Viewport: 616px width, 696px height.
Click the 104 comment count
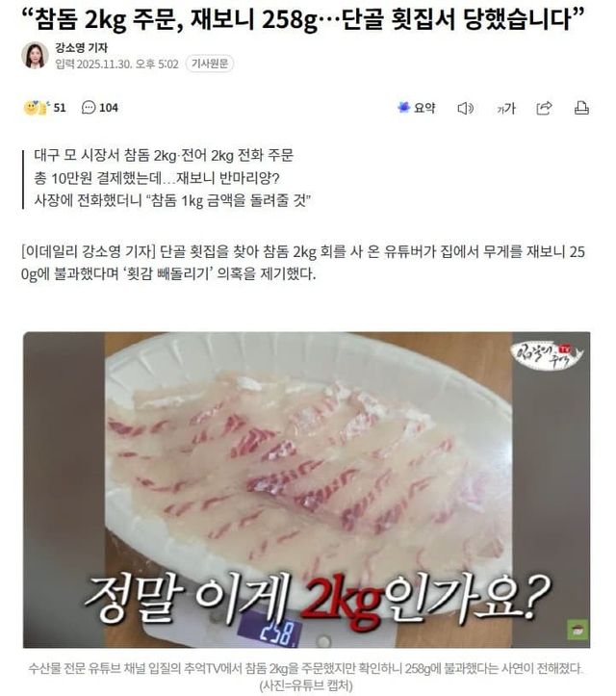pos(109,108)
